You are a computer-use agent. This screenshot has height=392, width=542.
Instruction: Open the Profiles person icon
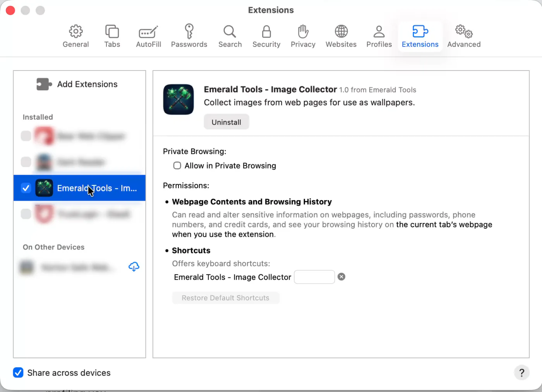(379, 31)
